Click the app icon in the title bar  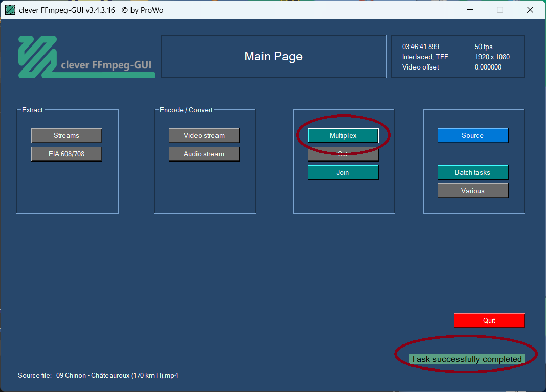tap(10, 10)
